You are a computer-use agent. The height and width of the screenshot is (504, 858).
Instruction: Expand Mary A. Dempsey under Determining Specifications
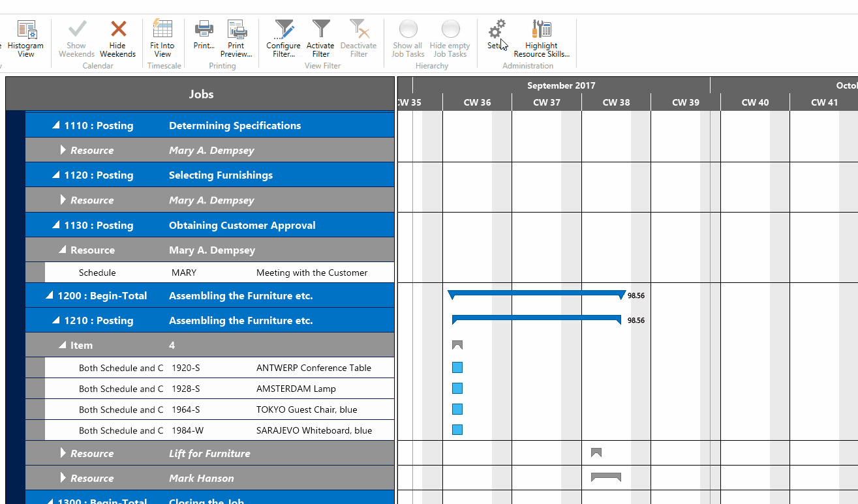point(63,150)
